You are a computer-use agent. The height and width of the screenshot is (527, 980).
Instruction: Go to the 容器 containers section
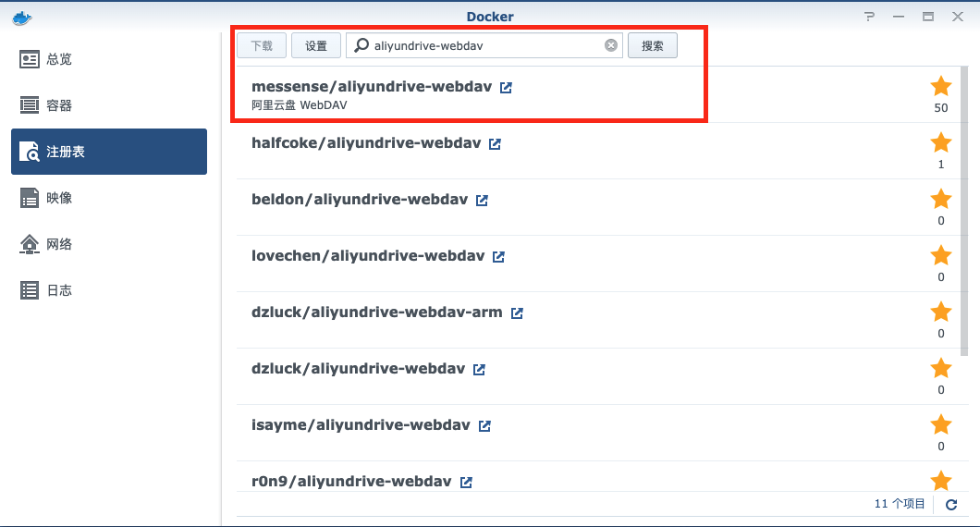109,105
